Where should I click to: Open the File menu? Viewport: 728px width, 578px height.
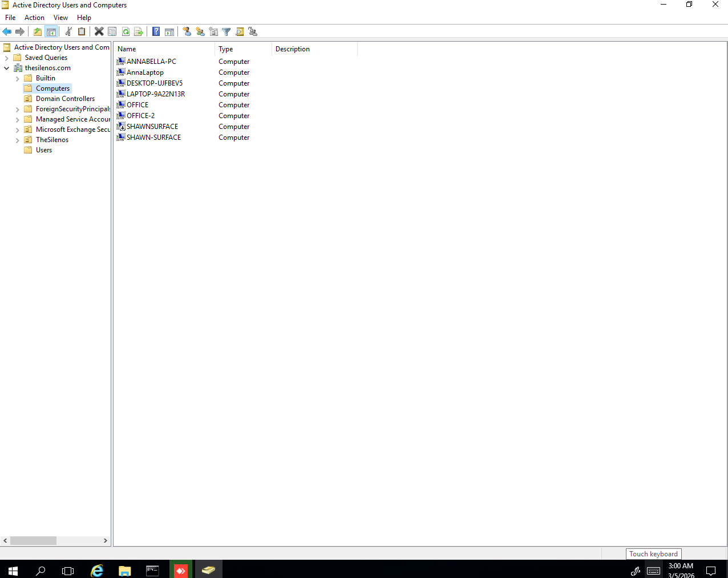coord(10,18)
